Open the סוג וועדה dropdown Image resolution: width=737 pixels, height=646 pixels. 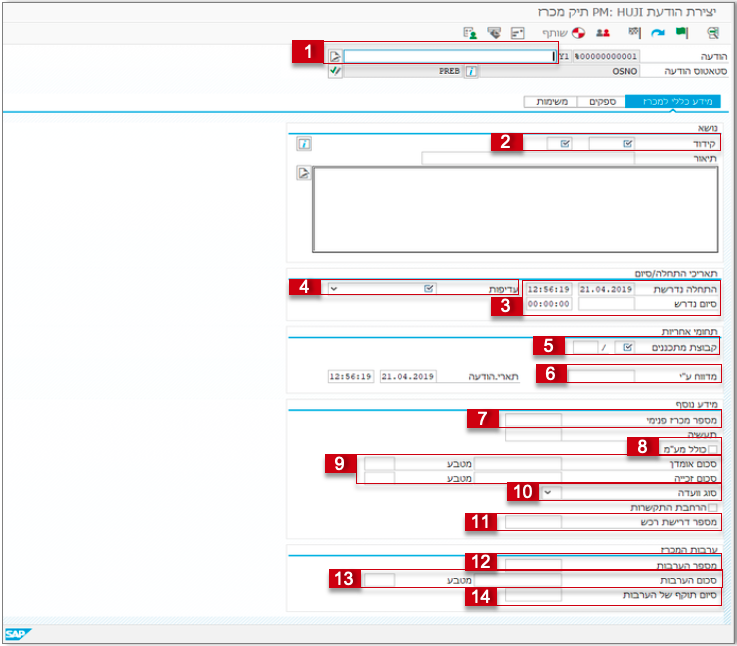coord(547,493)
